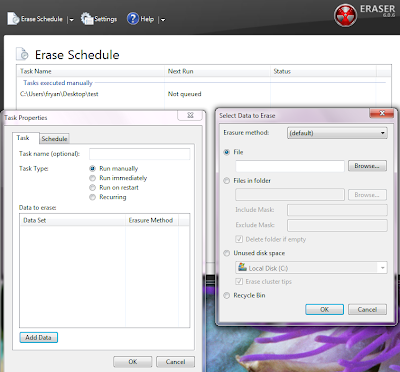400x372 pixels.
Task: Choose Run immediately task type
Action: [x=93, y=178]
